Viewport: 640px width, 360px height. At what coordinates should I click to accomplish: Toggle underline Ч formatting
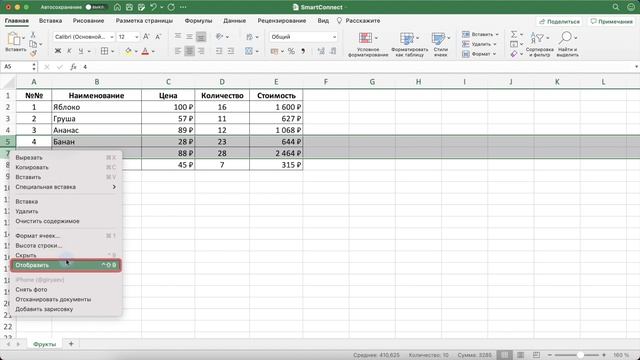[x=80, y=51]
